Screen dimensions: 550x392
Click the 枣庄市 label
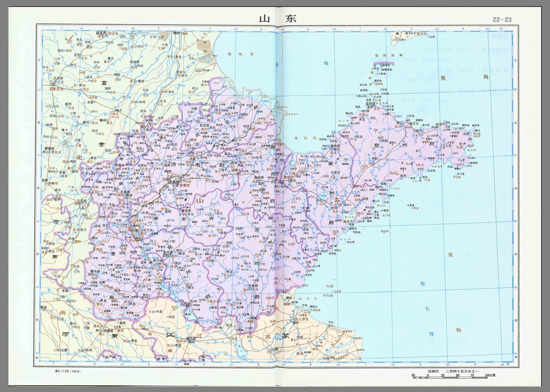[214, 301]
